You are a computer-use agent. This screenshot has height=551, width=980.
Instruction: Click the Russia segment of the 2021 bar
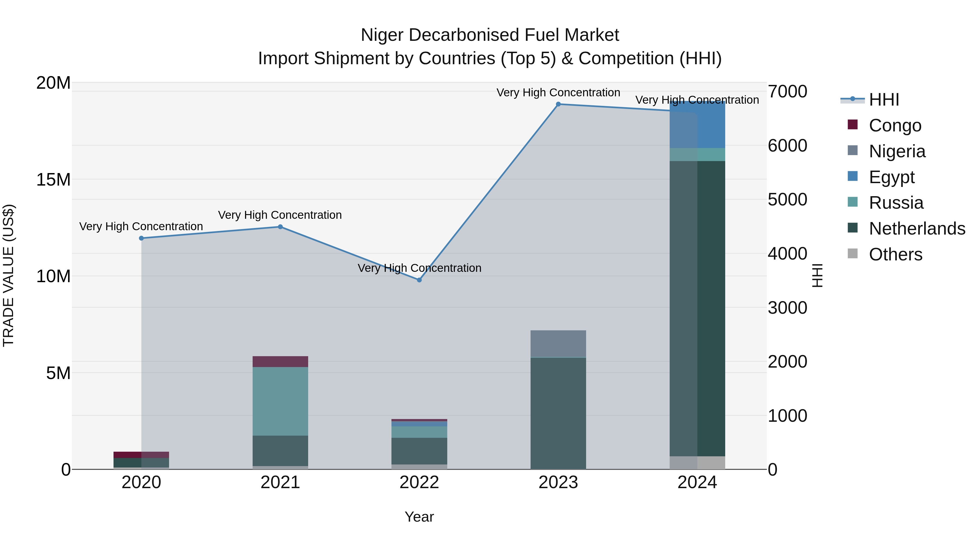pos(280,401)
